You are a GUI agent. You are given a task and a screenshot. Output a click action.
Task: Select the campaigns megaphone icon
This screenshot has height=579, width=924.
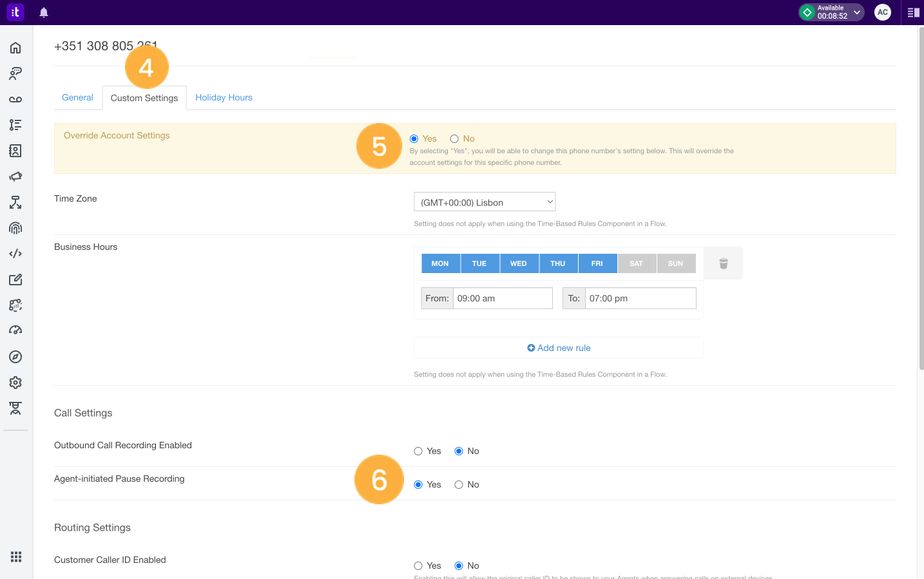click(x=15, y=176)
